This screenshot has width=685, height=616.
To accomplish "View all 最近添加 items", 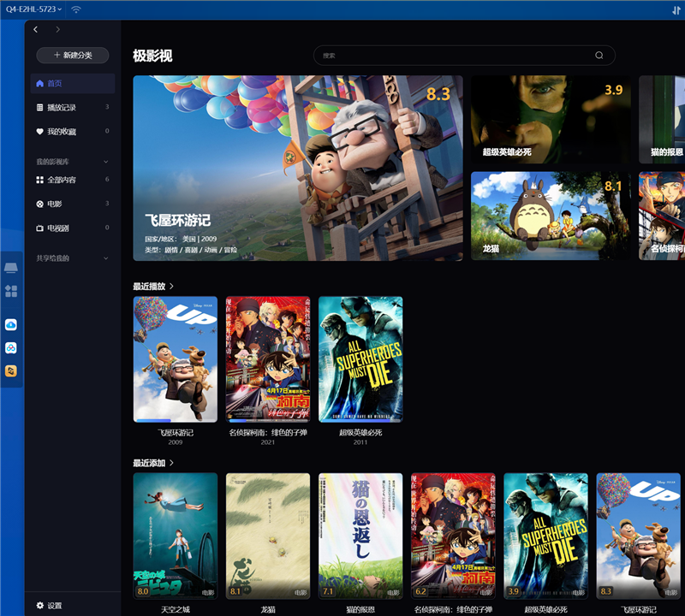I will click(153, 463).
